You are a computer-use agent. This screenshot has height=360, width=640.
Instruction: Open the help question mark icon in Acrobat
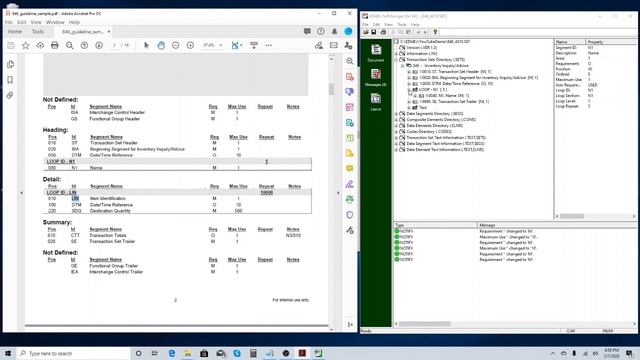click(x=321, y=31)
